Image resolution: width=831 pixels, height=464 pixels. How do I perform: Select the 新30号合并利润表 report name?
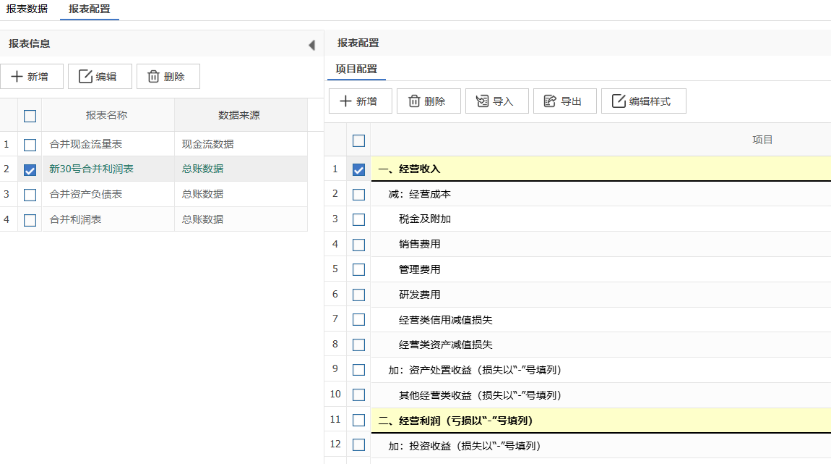click(91, 169)
